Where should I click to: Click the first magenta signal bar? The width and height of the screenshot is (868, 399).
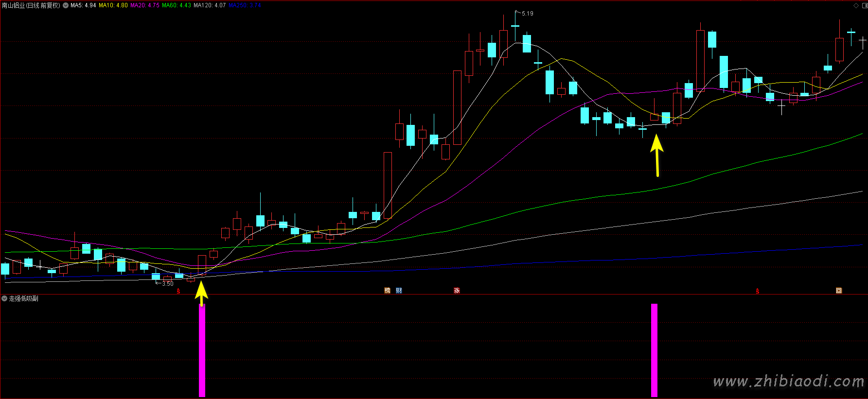202,350
